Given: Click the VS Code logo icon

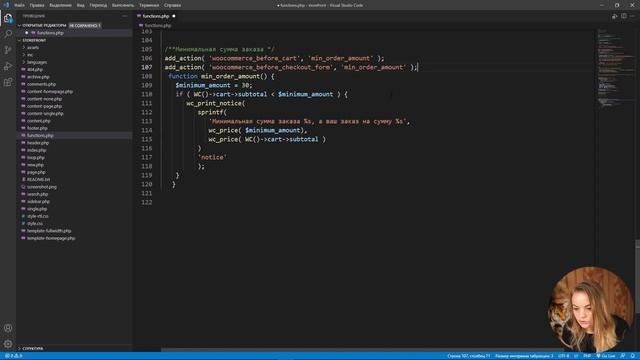Looking at the screenshot, I should coord(6,5).
